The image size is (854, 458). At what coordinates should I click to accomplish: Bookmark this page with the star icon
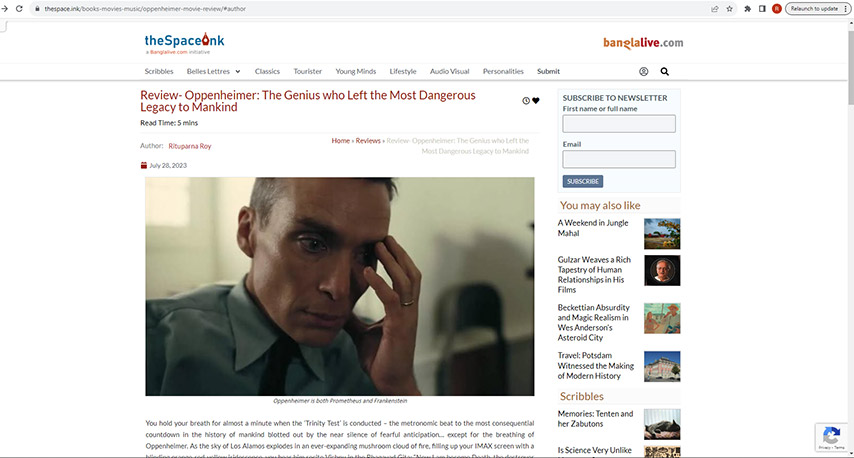pyautogui.click(x=729, y=9)
